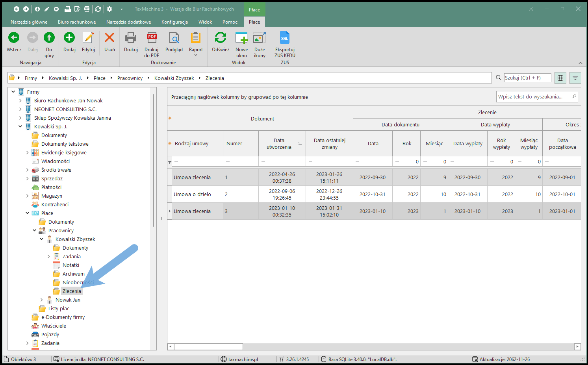Open the Podgląd print preview
The width and height of the screenshot is (588, 365).
[x=174, y=38]
